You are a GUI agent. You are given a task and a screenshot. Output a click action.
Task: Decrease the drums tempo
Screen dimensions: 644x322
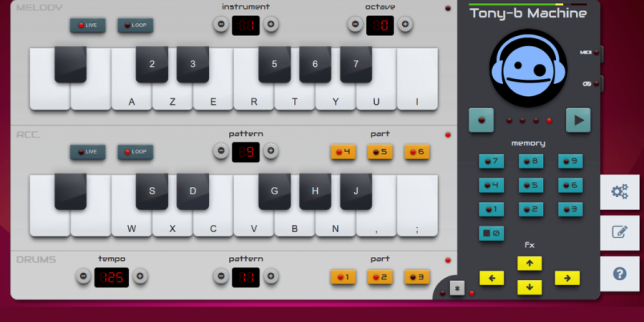[83, 276]
